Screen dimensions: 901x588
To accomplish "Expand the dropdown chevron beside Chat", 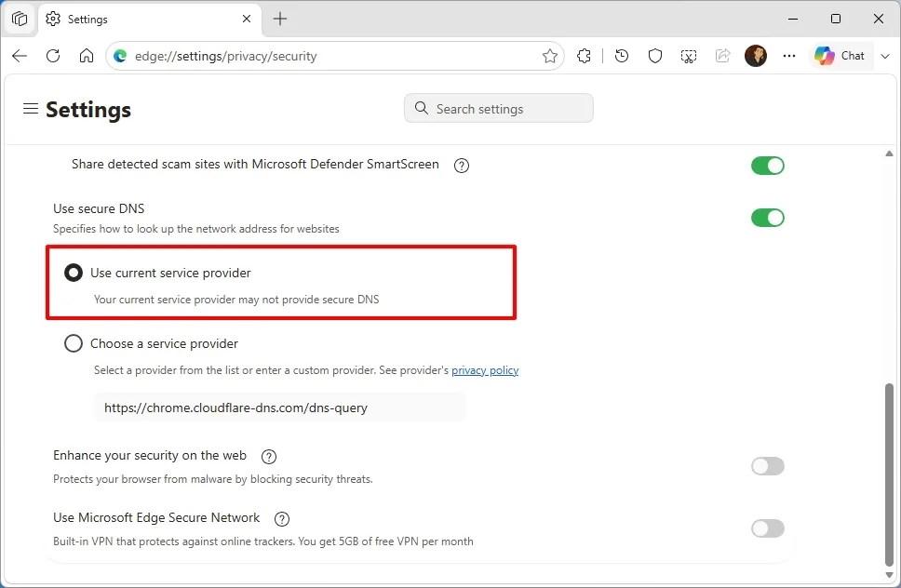I will [x=885, y=56].
